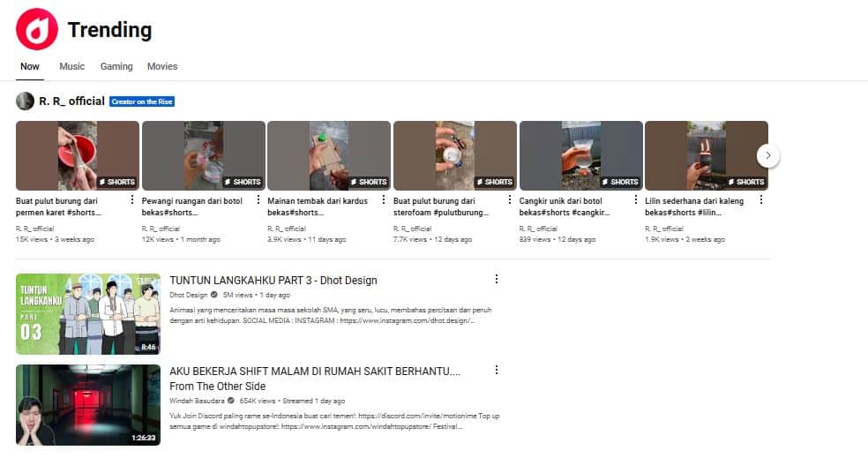The height and width of the screenshot is (458, 868).
Task: Click the next arrow on the shorts carousel
Action: (x=767, y=155)
